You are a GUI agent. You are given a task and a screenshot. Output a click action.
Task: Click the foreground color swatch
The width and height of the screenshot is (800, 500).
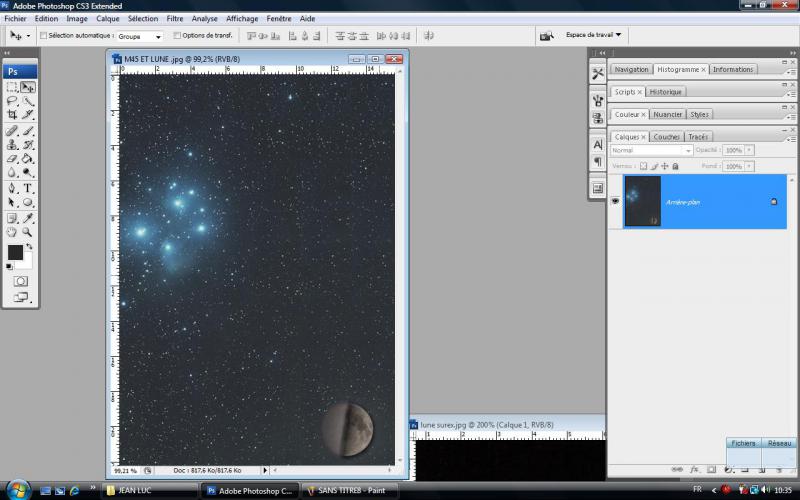[15, 253]
